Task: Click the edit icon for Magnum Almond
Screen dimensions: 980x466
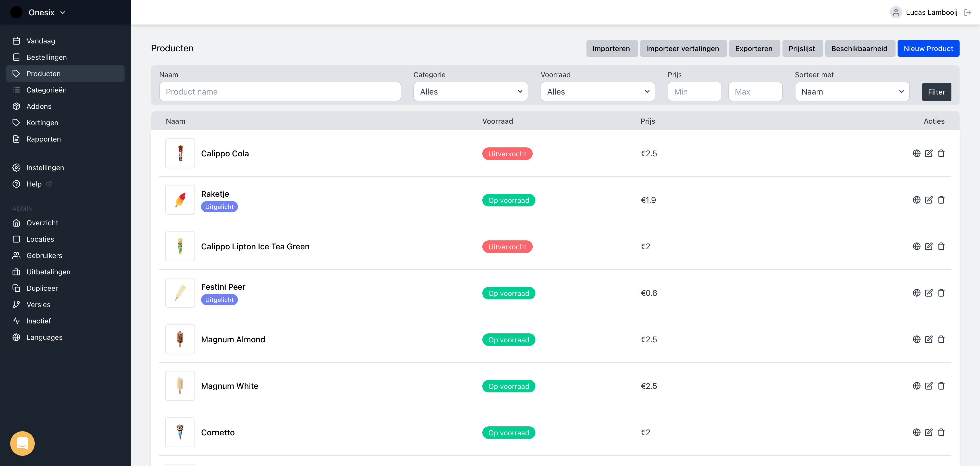Action: (929, 339)
